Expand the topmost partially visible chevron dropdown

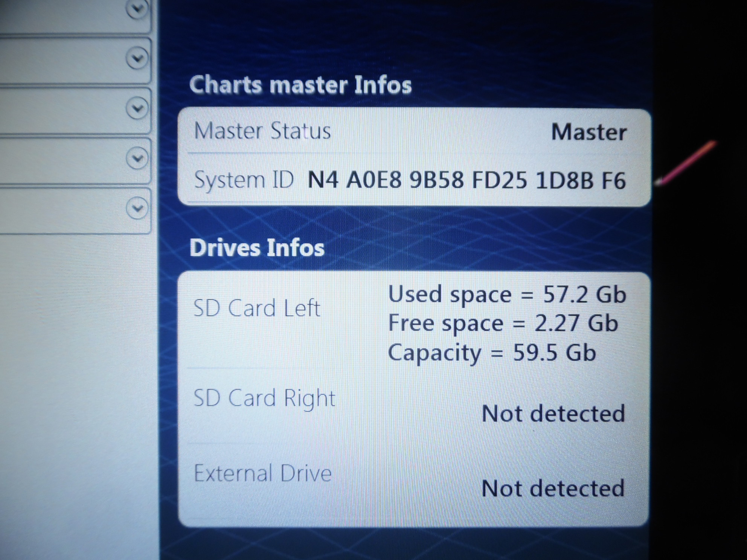(136, 8)
